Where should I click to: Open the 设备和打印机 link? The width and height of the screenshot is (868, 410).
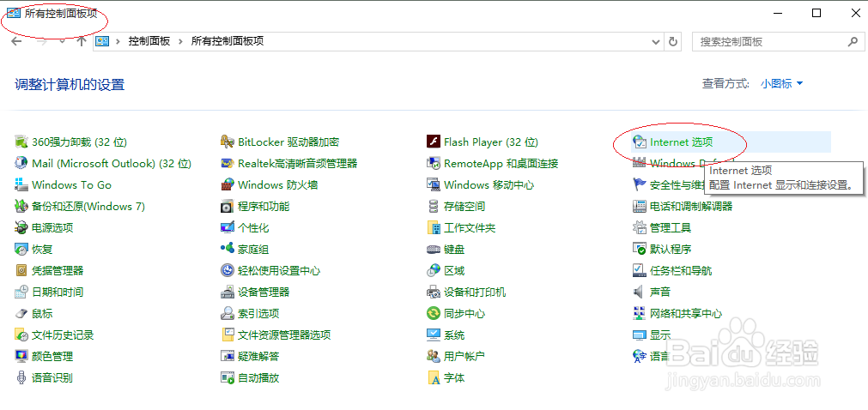pos(475,292)
